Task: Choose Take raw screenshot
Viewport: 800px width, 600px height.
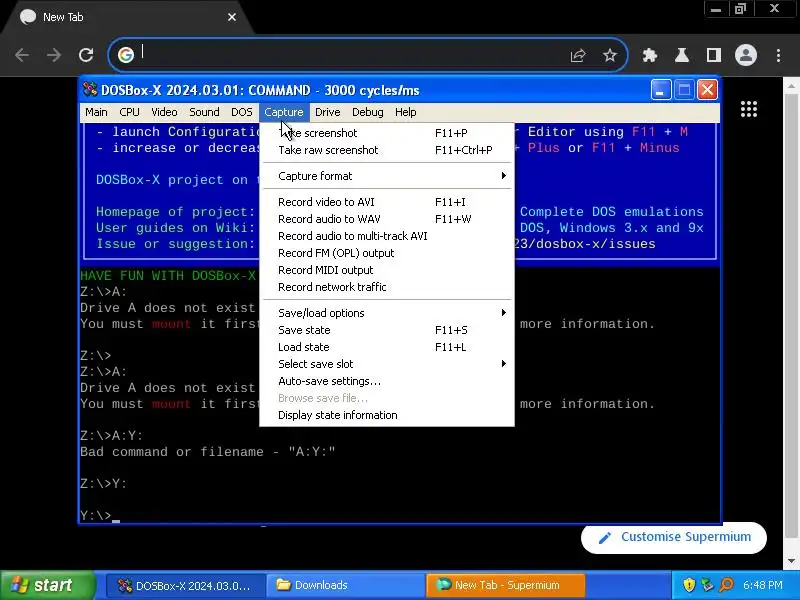Action: click(387, 150)
